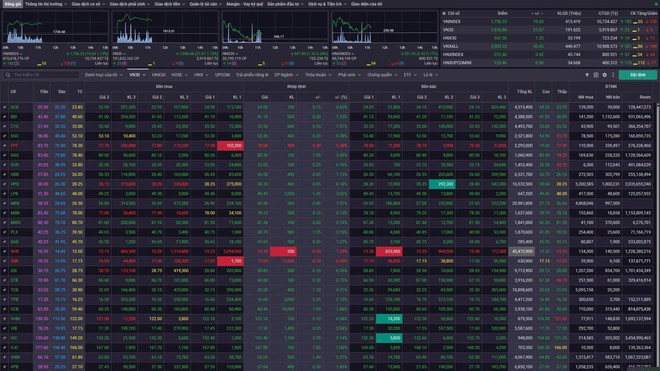660x371 pixels.
Task: Click the pin icon on the TCB row
Action: (x=5, y=290)
